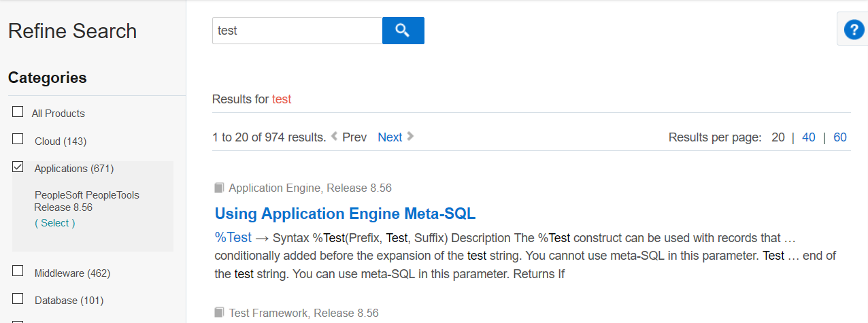
Task: Open the blue help question mark icon
Action: tap(853, 31)
